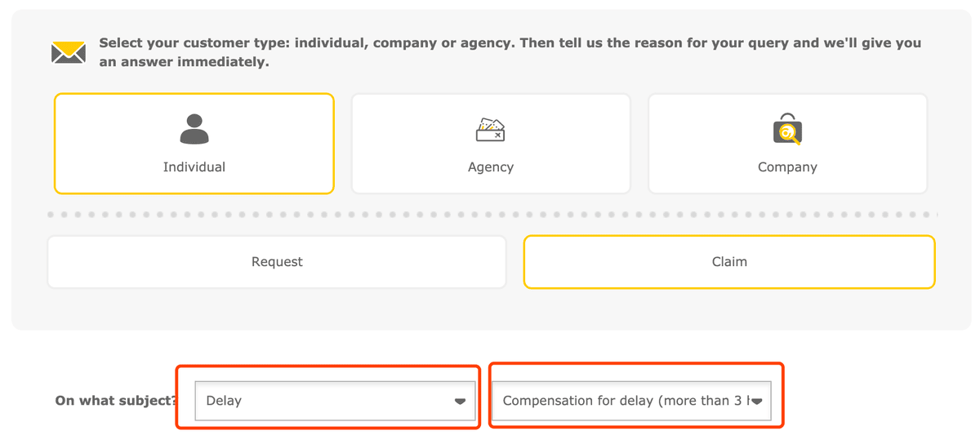Click the 'Company' text label
Image resolution: width=980 pixels, height=444 pixels.
point(787,167)
